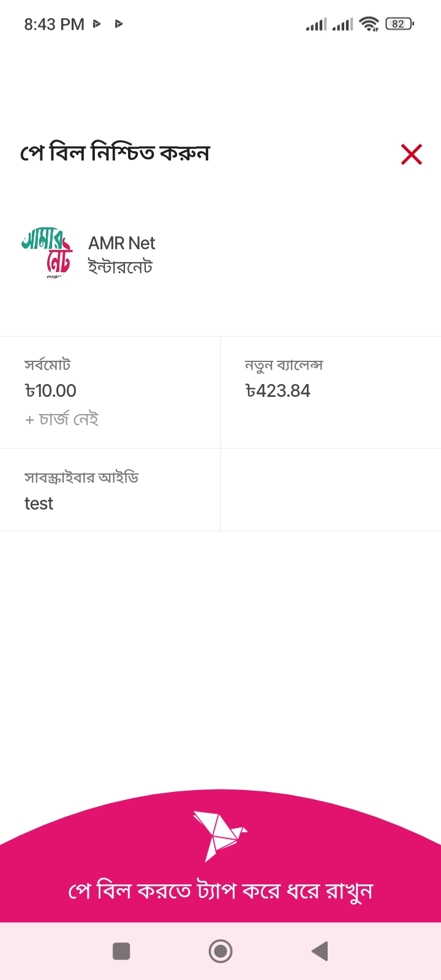Tap the 8:43 PM clock
Viewport: 441px width, 980px height.
pos(54,24)
